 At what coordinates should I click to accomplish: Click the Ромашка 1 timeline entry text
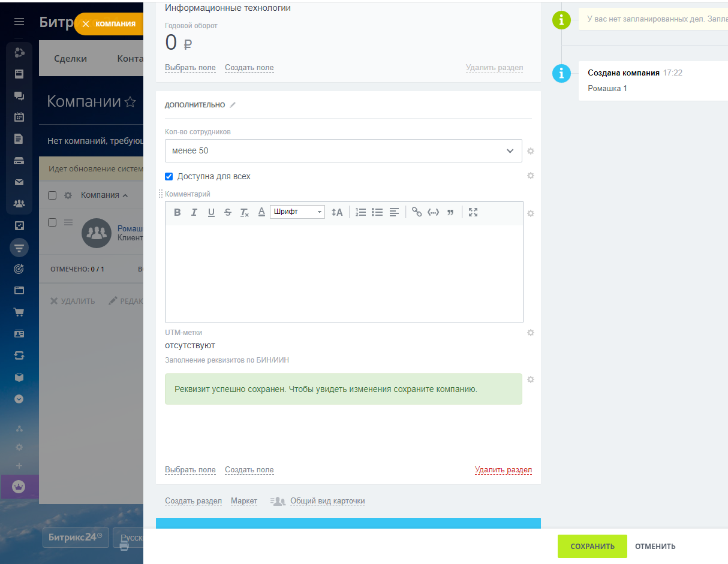pyautogui.click(x=607, y=88)
